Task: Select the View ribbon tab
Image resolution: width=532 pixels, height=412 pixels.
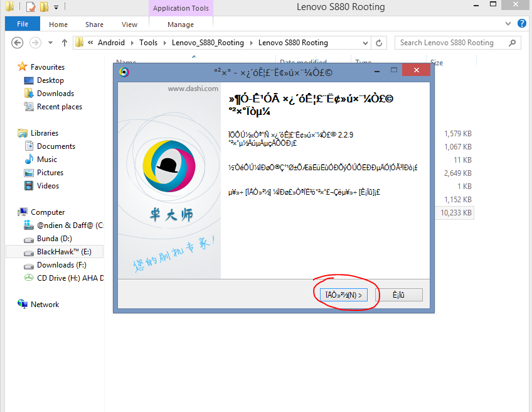Action: pos(129,24)
